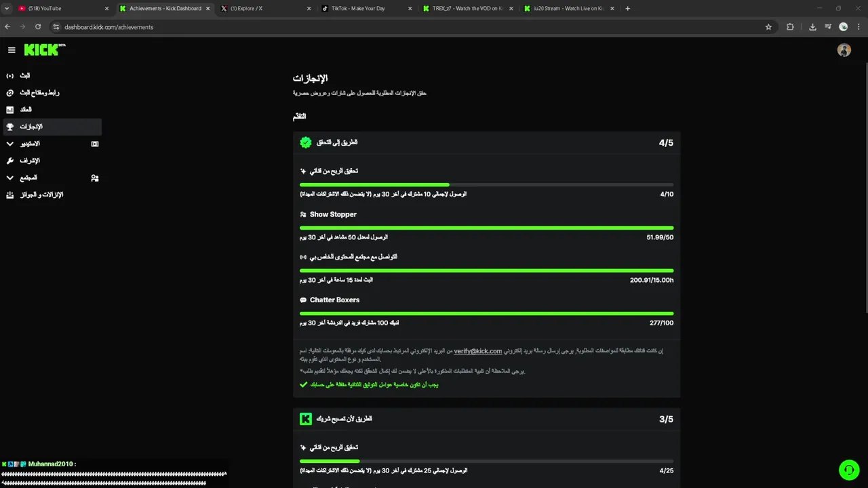This screenshot has height=488, width=868.
Task: Click the Show Stopper progress bar
Action: click(x=486, y=228)
